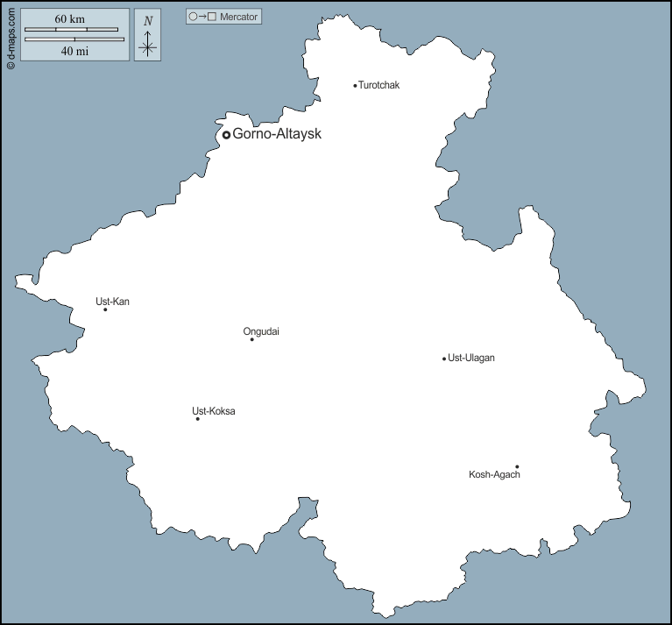Select the Ust-Koksa text label
672x625 pixels.
pos(214,411)
